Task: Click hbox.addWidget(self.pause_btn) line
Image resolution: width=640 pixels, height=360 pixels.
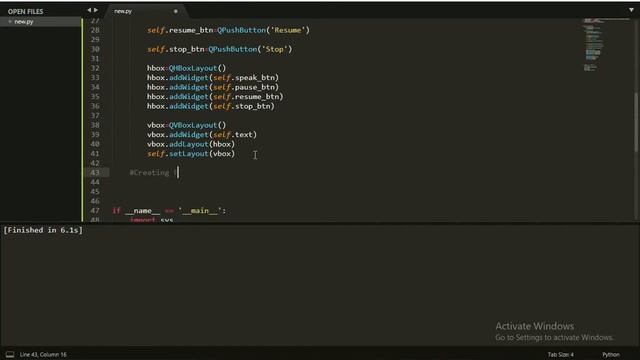Action: [x=213, y=87]
